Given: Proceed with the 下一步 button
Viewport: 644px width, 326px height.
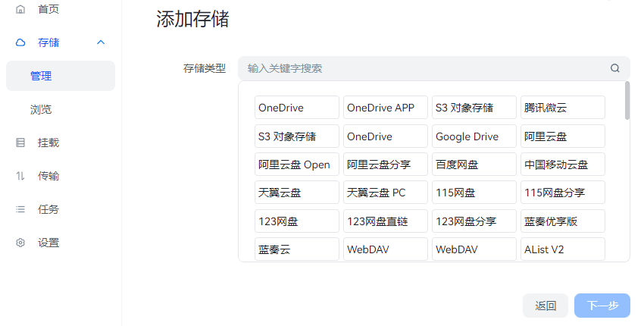Looking at the screenshot, I should pos(602,306).
